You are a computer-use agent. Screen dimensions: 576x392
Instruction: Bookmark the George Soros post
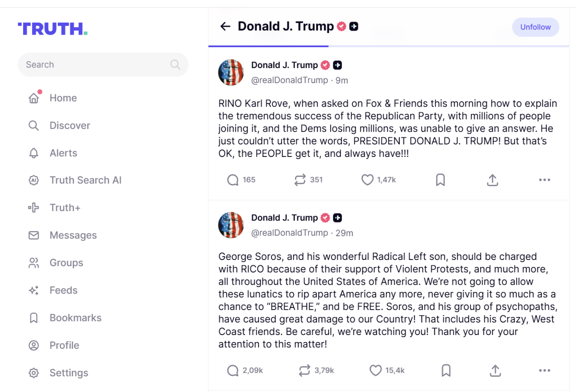tap(446, 370)
